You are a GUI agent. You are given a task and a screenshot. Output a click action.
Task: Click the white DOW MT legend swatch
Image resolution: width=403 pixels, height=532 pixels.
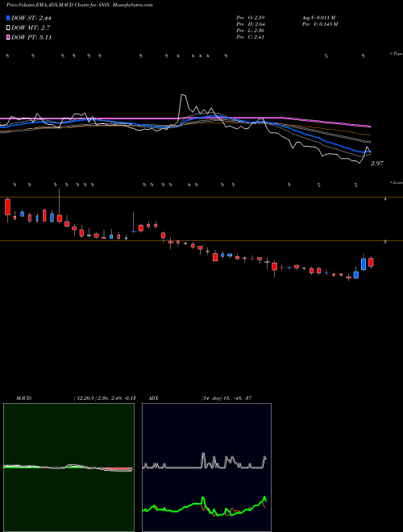coord(9,27)
